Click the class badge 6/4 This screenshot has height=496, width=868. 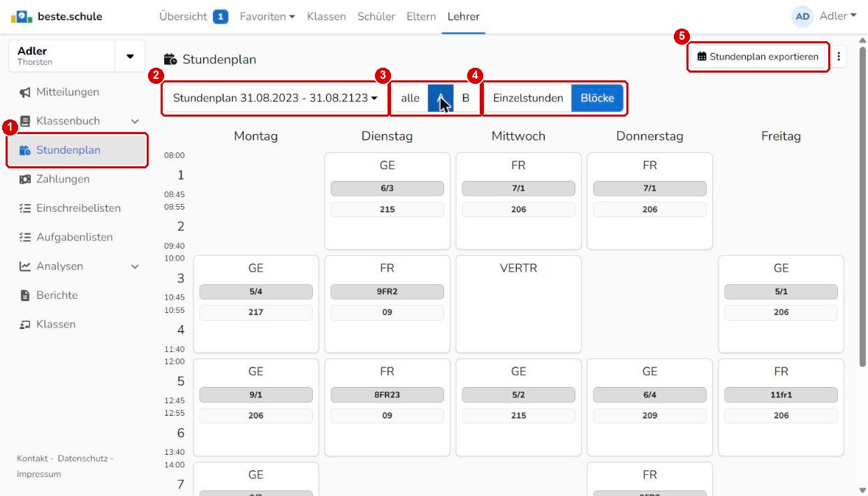point(649,395)
